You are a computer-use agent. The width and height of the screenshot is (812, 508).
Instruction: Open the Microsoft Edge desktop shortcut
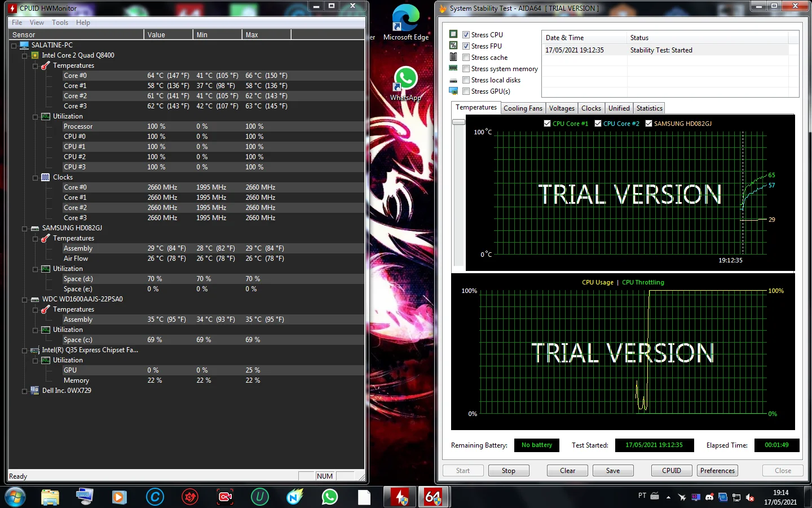tap(406, 23)
